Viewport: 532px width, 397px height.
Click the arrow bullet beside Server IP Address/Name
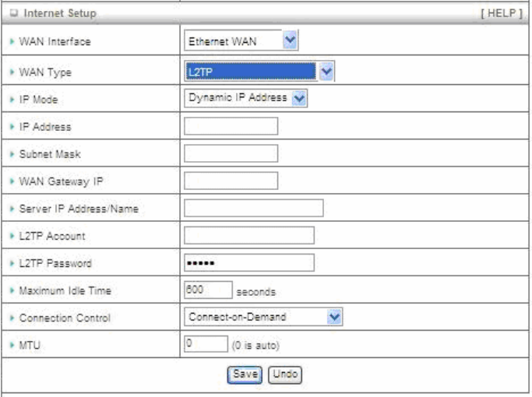(12, 209)
